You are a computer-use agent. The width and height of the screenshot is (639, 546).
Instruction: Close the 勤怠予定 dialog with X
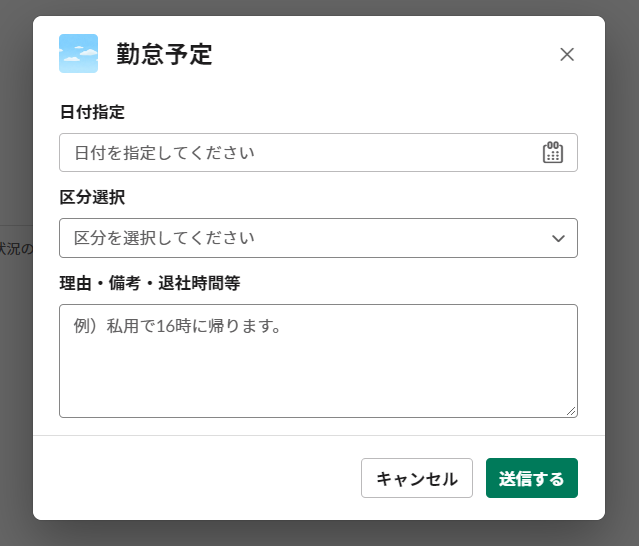coord(567,54)
